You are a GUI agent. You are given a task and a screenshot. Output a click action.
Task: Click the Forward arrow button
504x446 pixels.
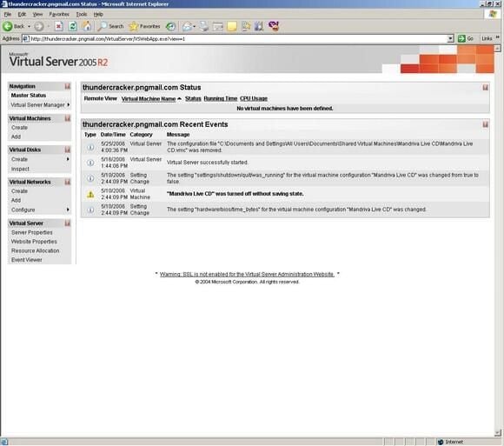click(x=39, y=26)
